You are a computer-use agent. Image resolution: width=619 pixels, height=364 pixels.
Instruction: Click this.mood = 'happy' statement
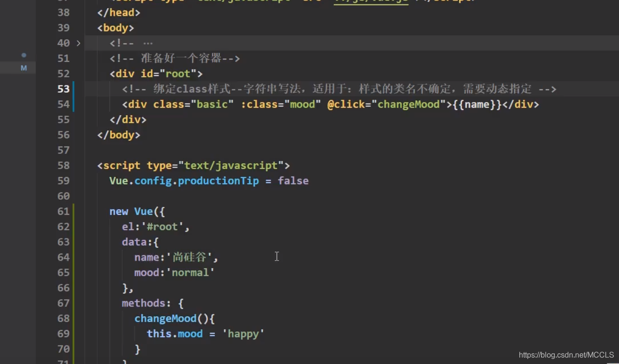coord(205,334)
